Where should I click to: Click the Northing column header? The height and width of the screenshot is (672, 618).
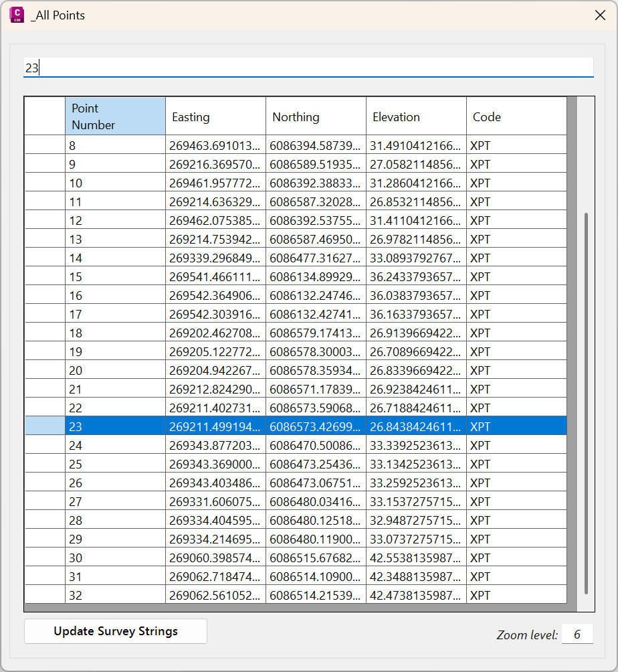[x=316, y=116]
